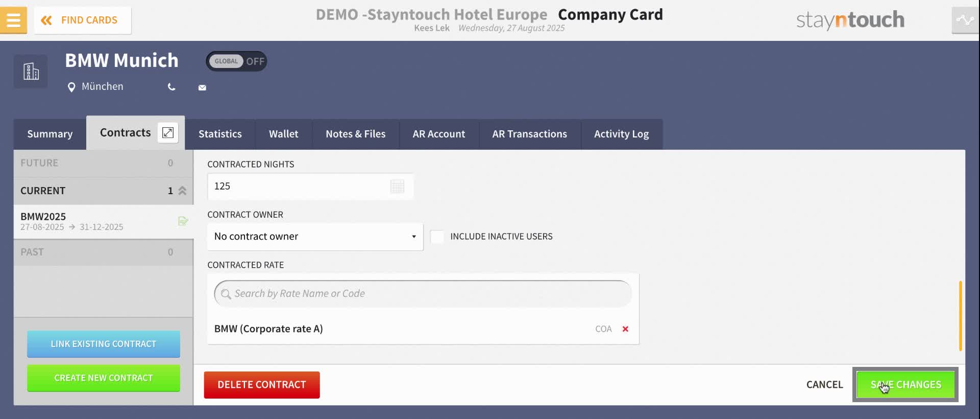Viewport: 980px width, 419px height.
Task: Click Create New Contract button
Action: [x=104, y=378]
